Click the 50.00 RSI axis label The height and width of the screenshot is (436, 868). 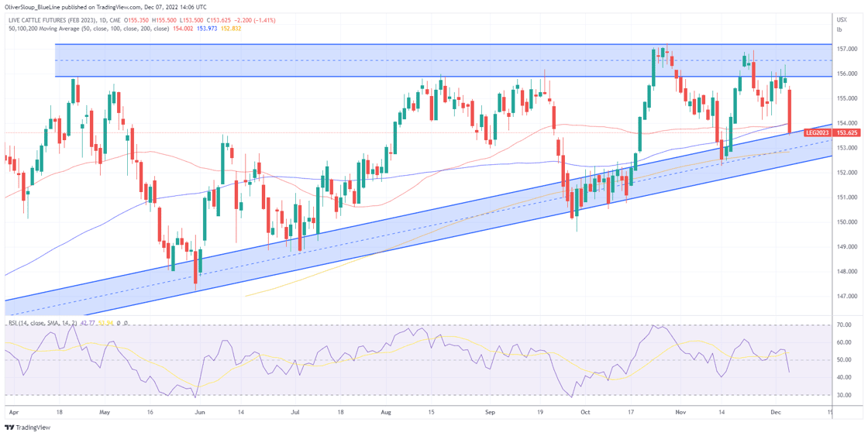pyautogui.click(x=843, y=360)
